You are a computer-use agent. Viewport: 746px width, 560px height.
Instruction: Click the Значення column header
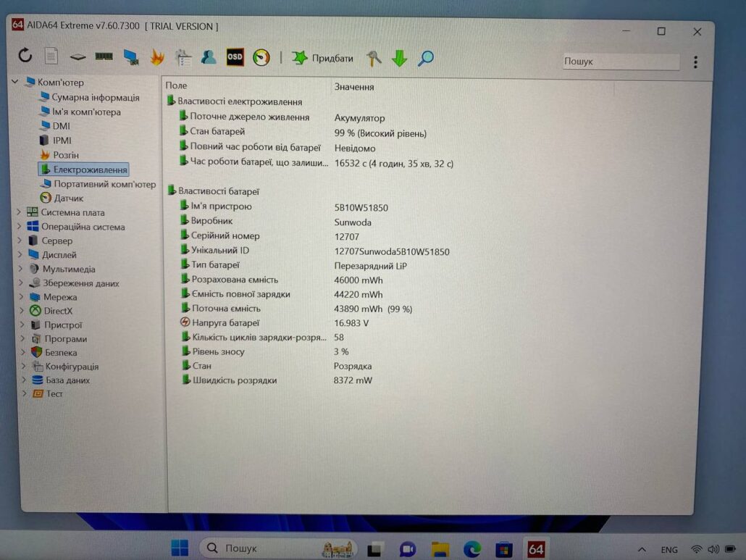pyautogui.click(x=354, y=87)
